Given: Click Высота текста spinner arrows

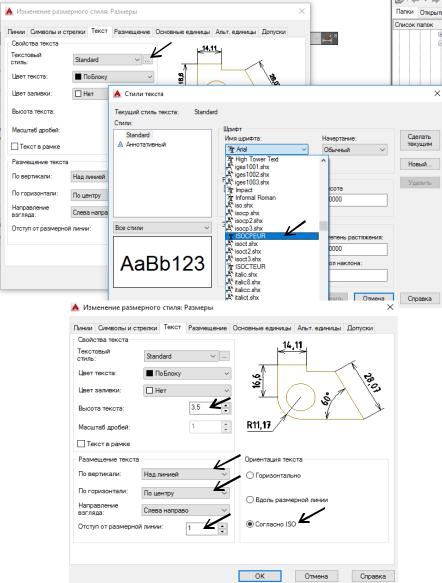Looking at the screenshot, I should pos(226,408).
